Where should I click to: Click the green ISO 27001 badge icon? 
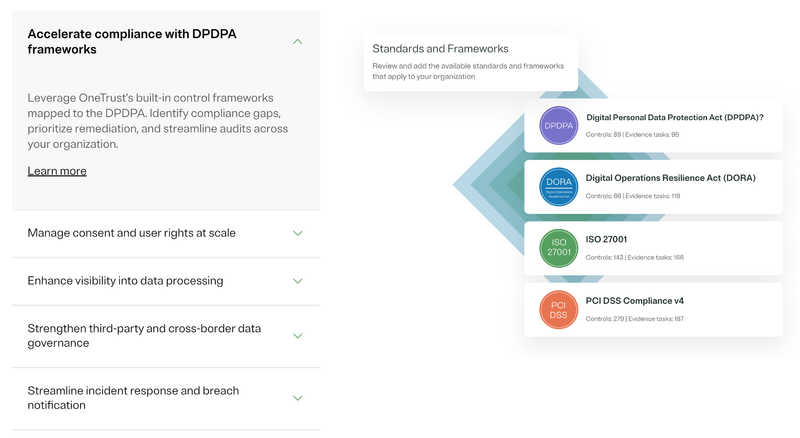pos(558,248)
